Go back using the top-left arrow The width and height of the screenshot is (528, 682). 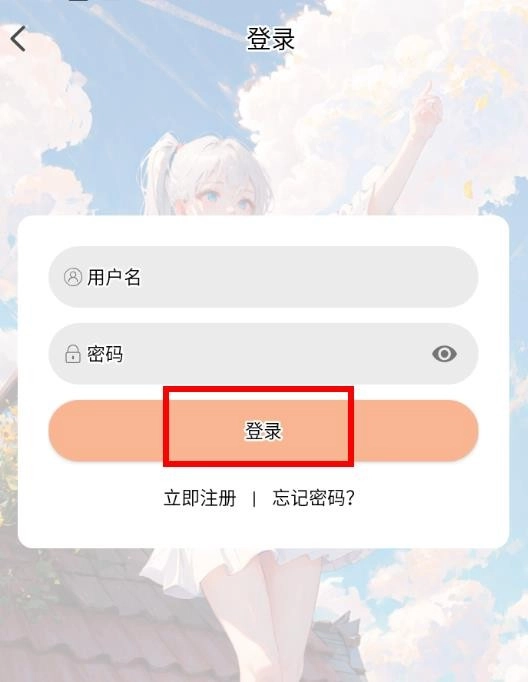point(18,39)
